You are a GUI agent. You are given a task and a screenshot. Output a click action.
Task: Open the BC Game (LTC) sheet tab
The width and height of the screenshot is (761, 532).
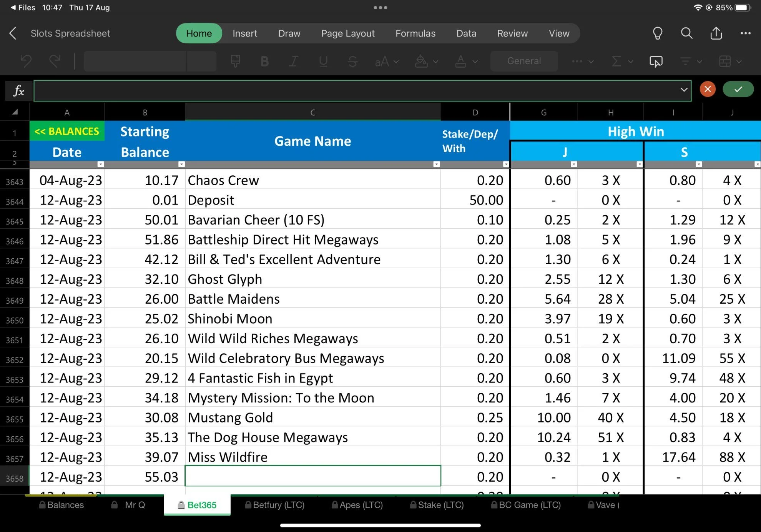(526, 505)
